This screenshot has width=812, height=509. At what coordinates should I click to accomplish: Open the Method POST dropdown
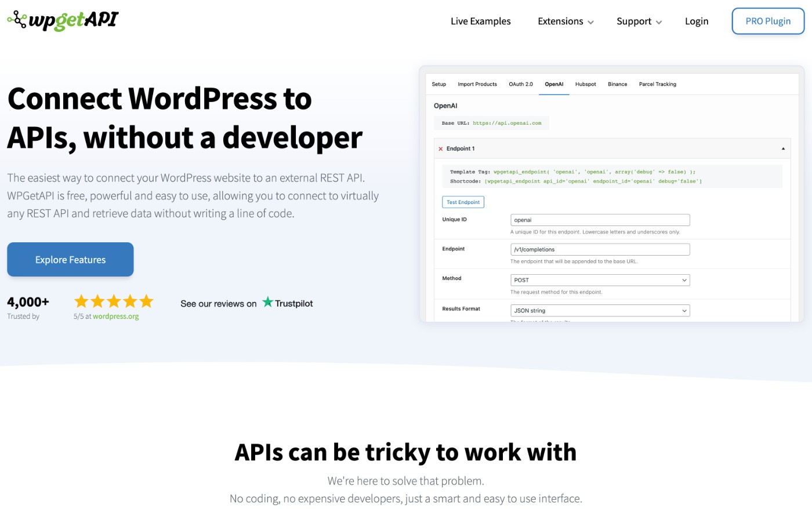click(600, 280)
